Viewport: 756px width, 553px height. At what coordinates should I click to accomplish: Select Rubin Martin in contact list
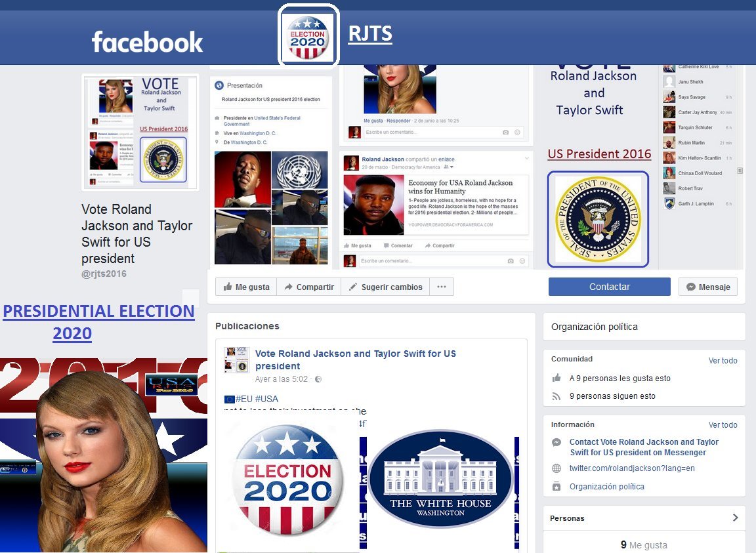point(697,143)
